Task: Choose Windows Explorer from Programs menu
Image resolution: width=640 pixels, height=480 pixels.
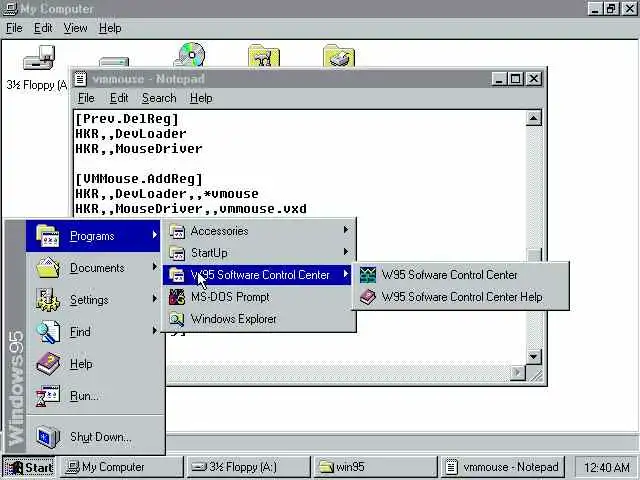Action: click(259, 319)
